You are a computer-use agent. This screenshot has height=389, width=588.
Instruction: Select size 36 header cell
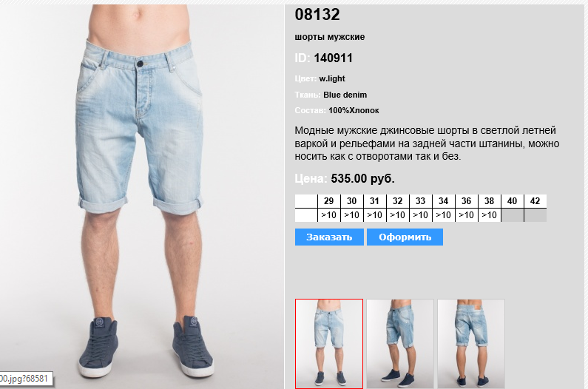[466, 201]
